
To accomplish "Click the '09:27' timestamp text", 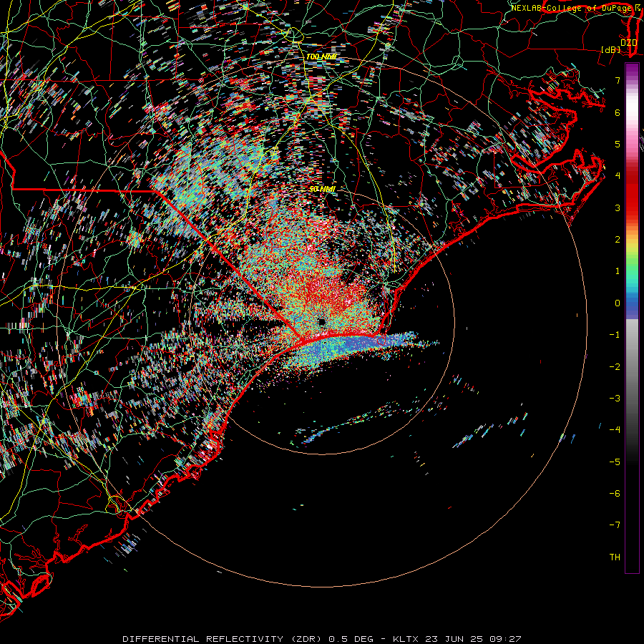I will [507, 639].
